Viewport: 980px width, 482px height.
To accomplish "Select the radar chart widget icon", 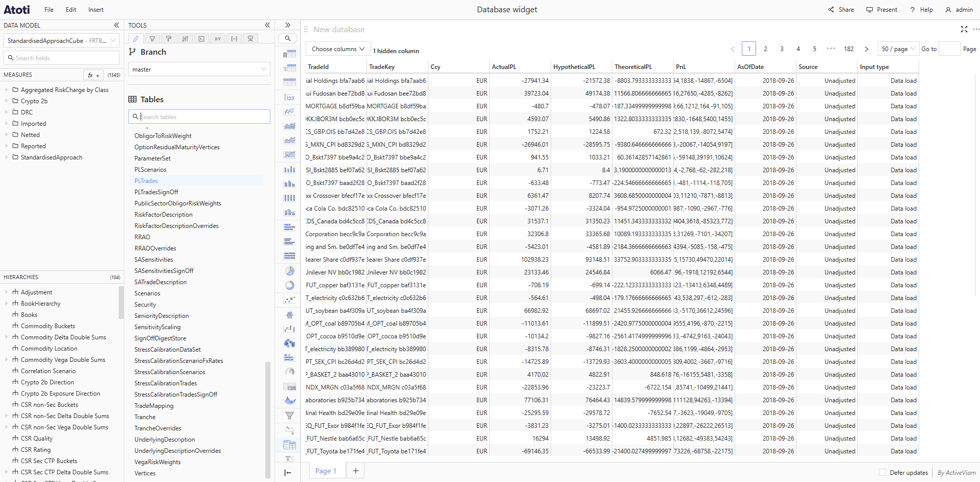I will pyautogui.click(x=289, y=314).
